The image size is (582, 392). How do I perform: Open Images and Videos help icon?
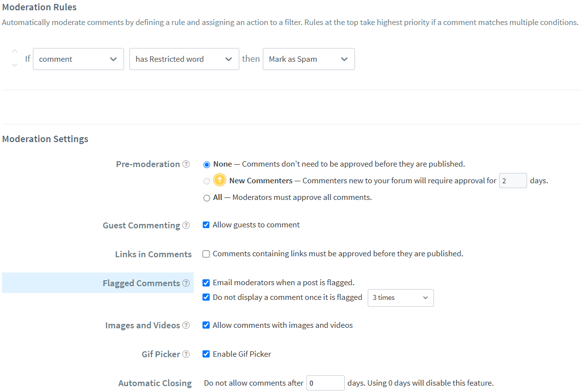[x=186, y=325]
